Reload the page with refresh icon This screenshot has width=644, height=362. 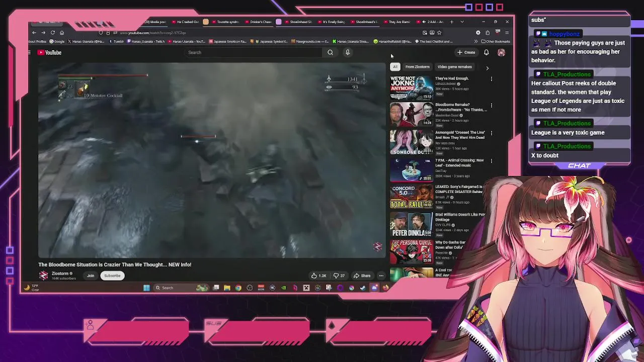coord(52,33)
